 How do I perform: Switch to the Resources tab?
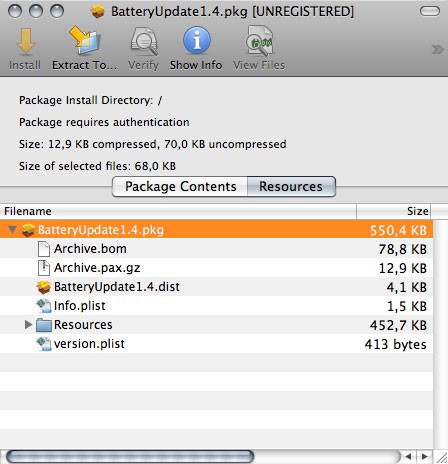coord(291,186)
